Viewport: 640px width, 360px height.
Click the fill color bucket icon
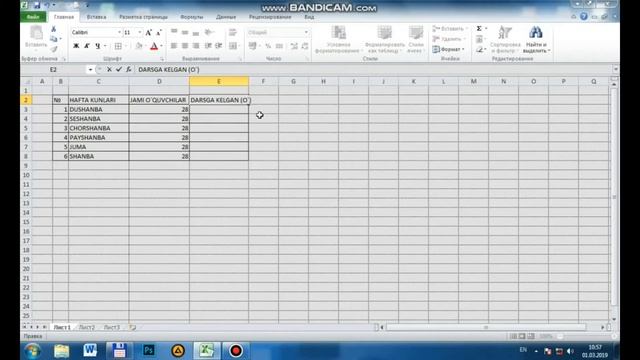click(x=139, y=46)
